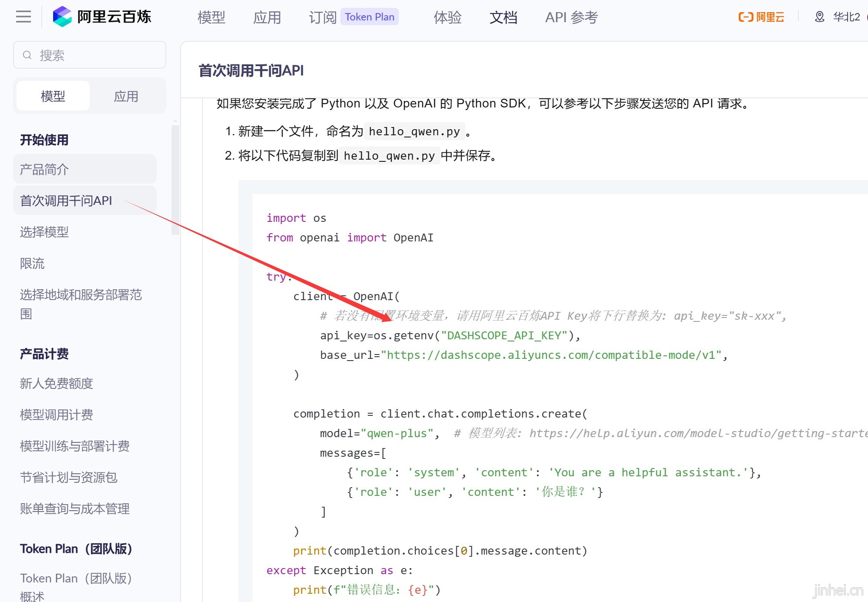Open the 订阅 navigation item

[323, 17]
